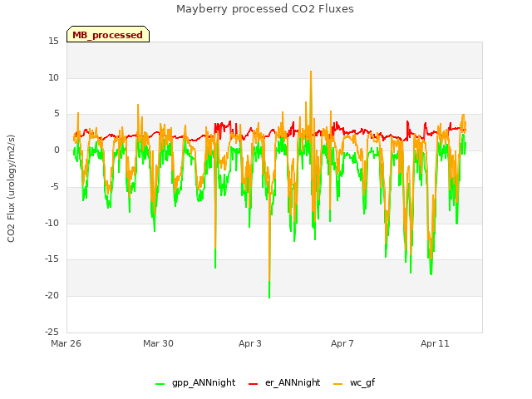The height and width of the screenshot is (399, 532).
Task: Click the green gpp_ANNnight legend swatch
Action: click(160, 384)
